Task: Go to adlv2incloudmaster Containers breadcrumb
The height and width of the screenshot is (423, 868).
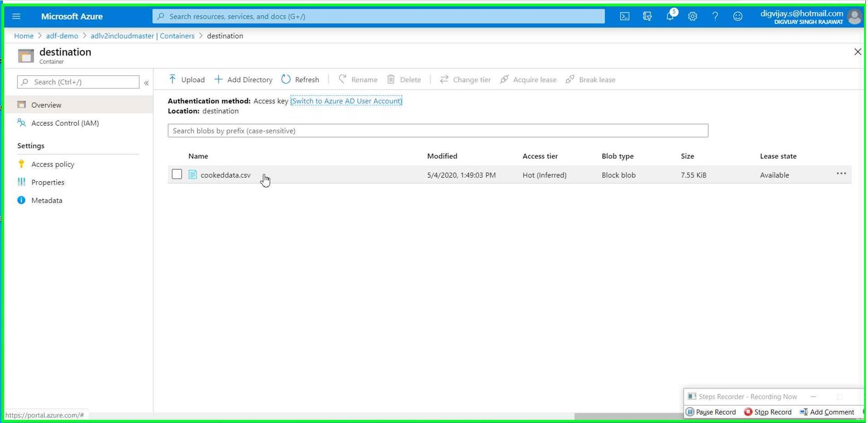Action: [x=143, y=36]
